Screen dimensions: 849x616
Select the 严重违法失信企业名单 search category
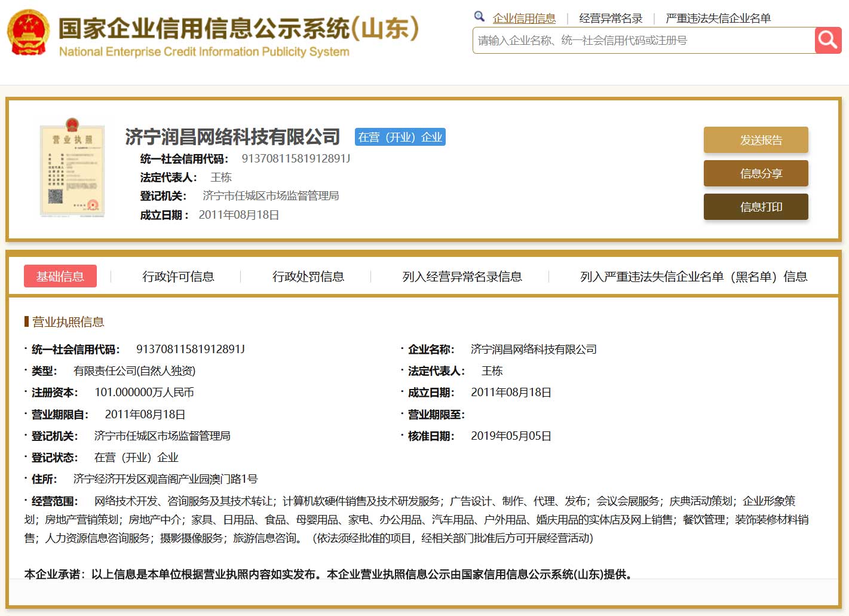click(x=718, y=19)
